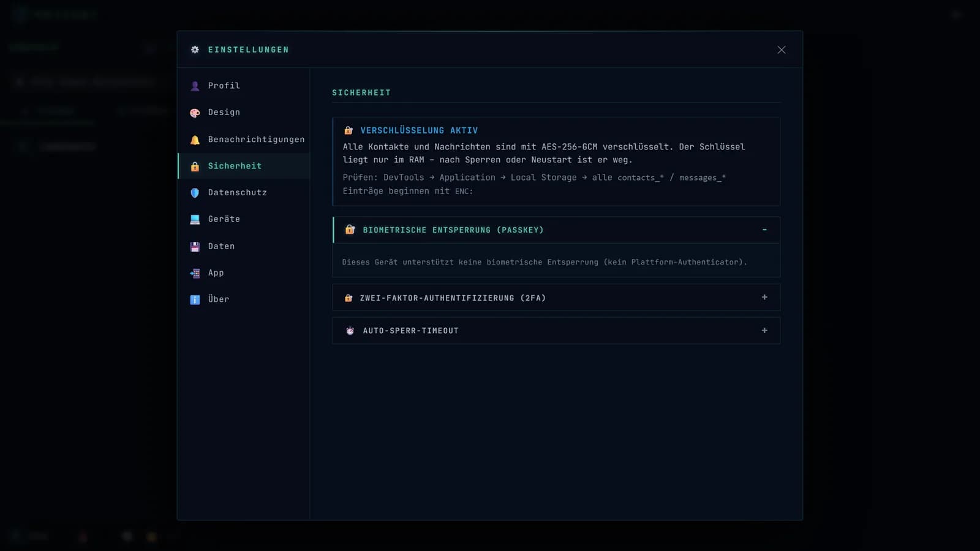Click the lock icon beside Verschlüsselung aktiv
The image size is (980, 551).
click(349, 130)
